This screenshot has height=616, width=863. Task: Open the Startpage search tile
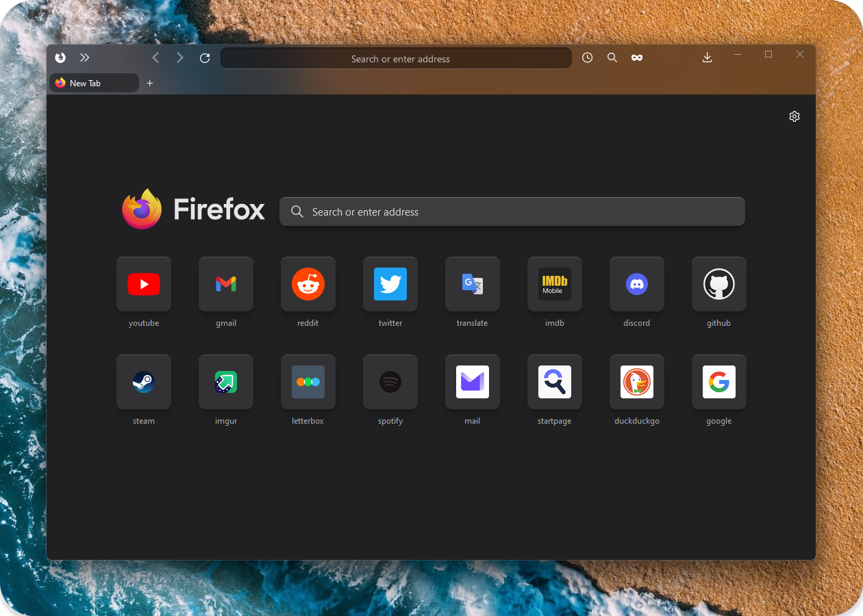coord(555,382)
